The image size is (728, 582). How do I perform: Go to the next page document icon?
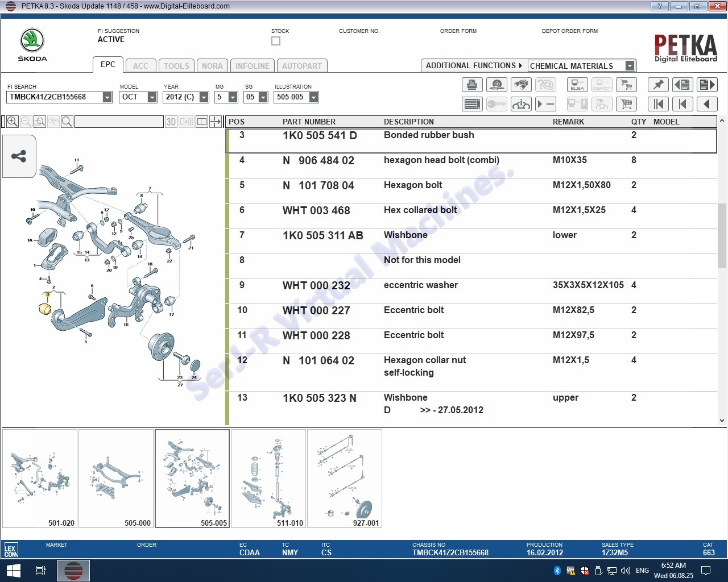pos(707,85)
